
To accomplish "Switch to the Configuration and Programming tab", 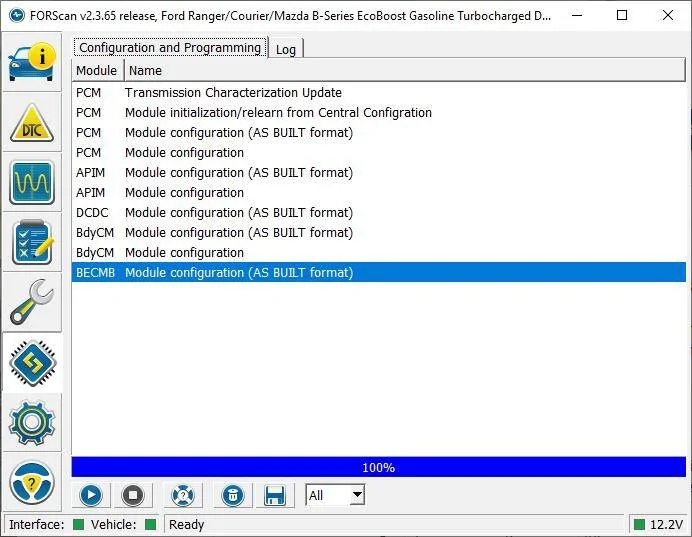I will (x=170, y=47).
